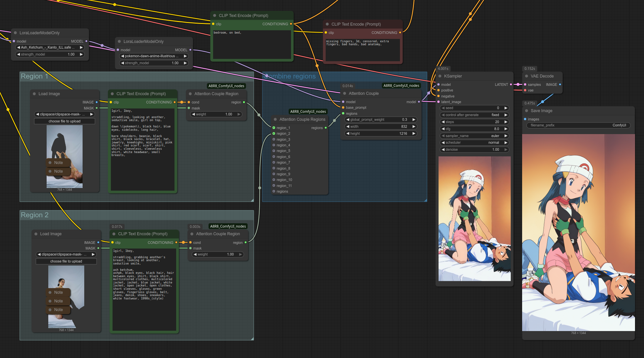
Task: Collapse the Attention Couple node via its dot
Action: [x=345, y=93]
